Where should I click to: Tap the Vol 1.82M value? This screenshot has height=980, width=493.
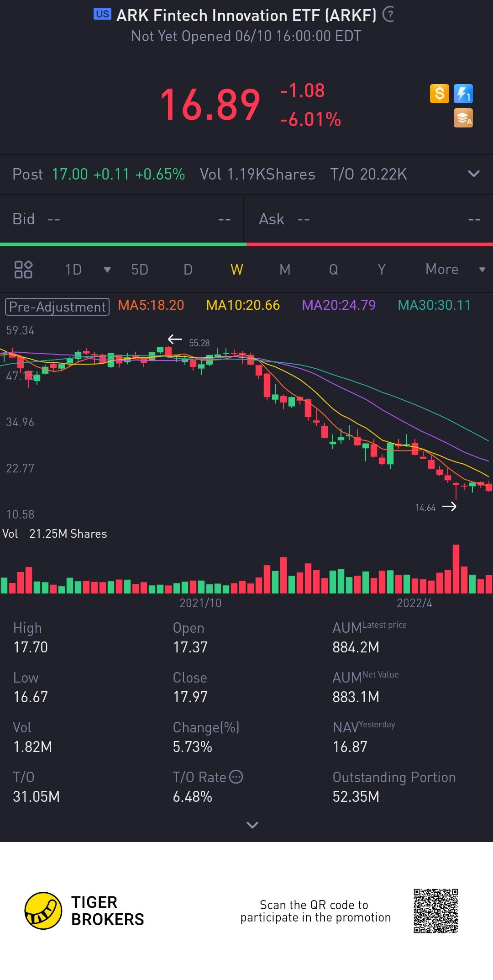pyautogui.click(x=32, y=747)
